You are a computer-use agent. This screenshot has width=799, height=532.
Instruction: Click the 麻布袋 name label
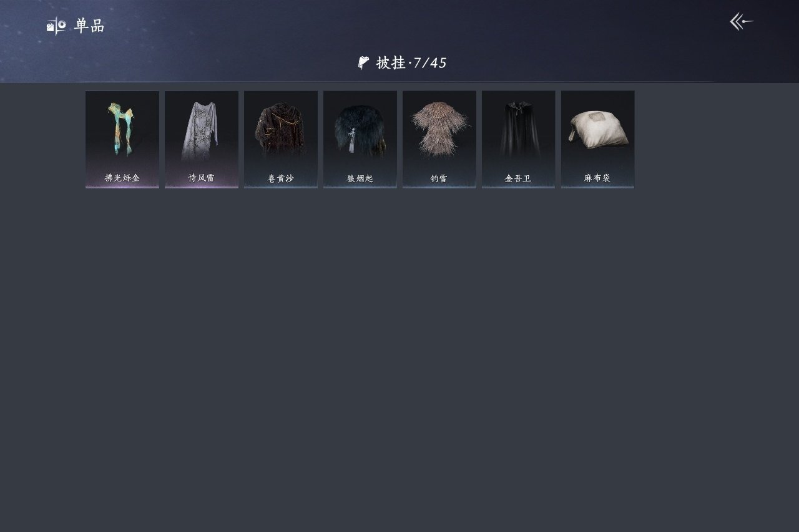[597, 178]
